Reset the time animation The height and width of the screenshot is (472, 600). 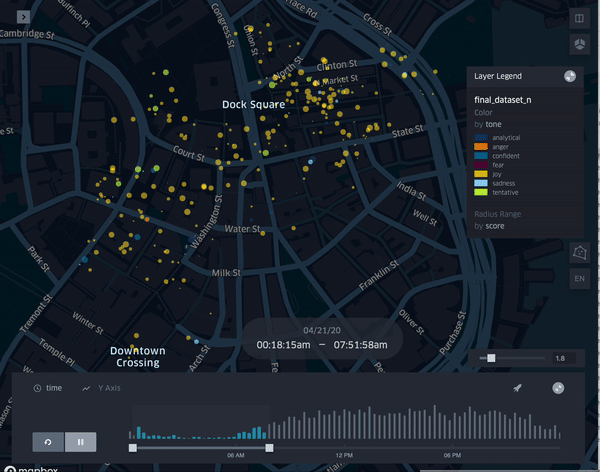pyautogui.click(x=48, y=442)
